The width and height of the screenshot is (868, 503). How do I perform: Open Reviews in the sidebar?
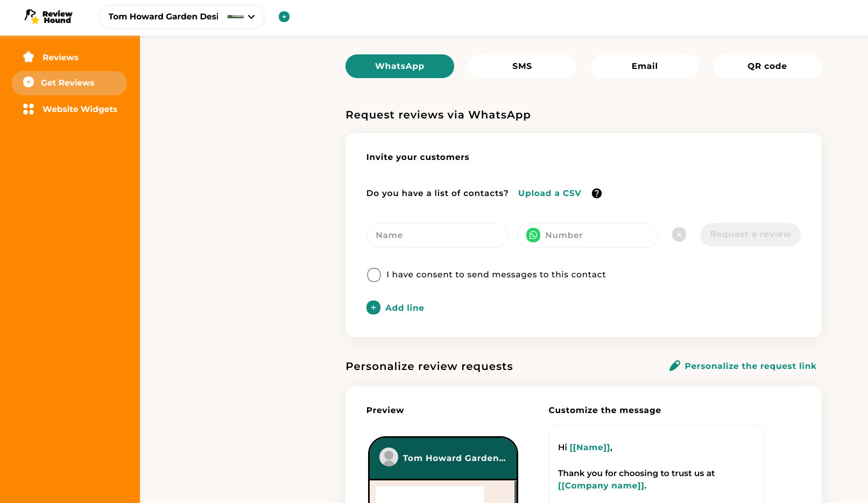tap(60, 57)
